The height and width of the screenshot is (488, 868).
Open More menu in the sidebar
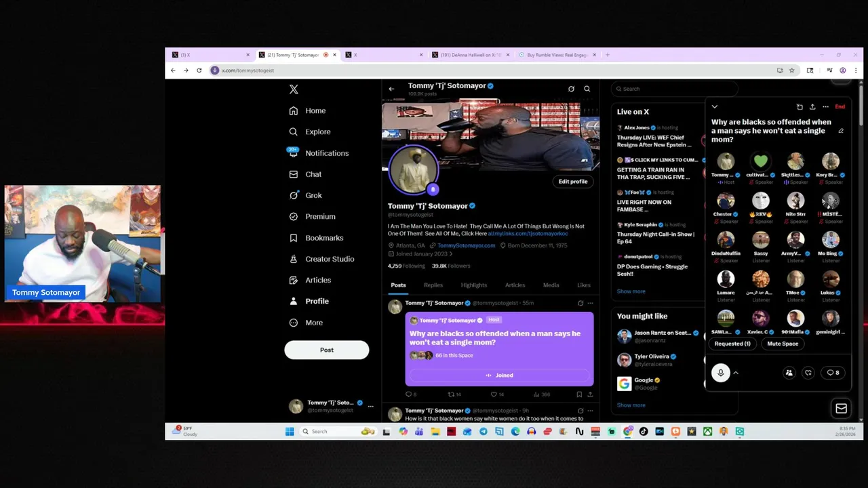306,323
